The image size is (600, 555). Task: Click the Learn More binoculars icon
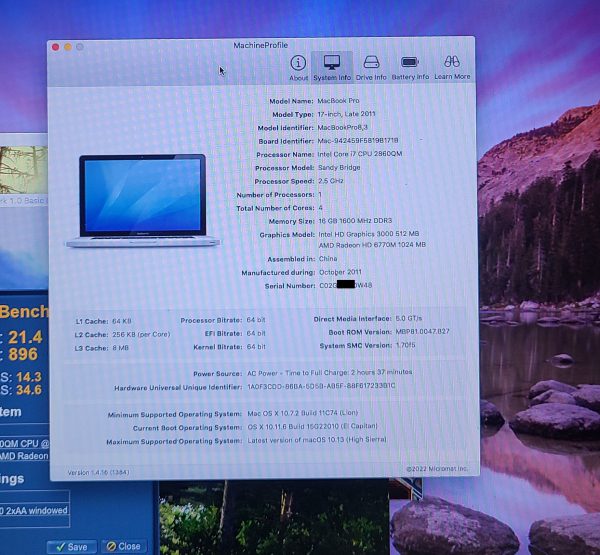(452, 66)
